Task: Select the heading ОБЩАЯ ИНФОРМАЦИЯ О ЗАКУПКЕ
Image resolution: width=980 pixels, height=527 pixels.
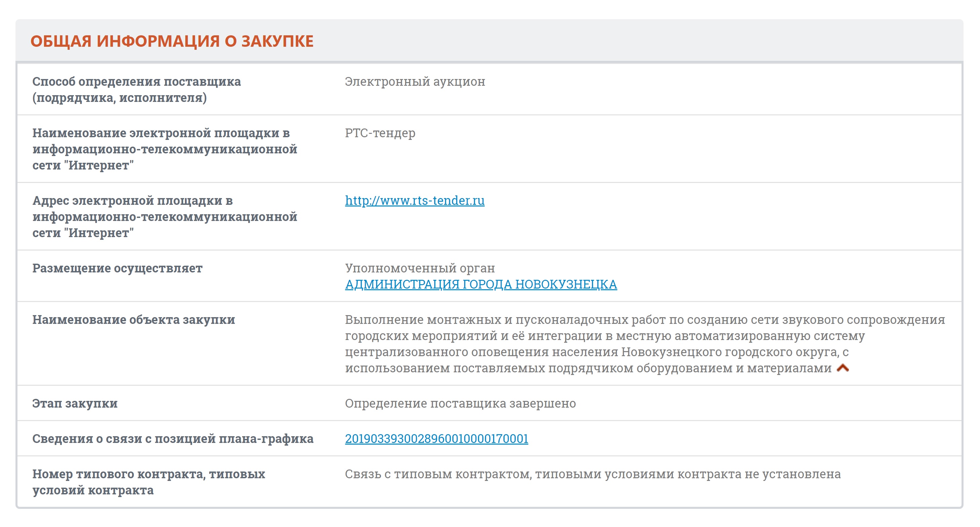Action: coord(172,41)
